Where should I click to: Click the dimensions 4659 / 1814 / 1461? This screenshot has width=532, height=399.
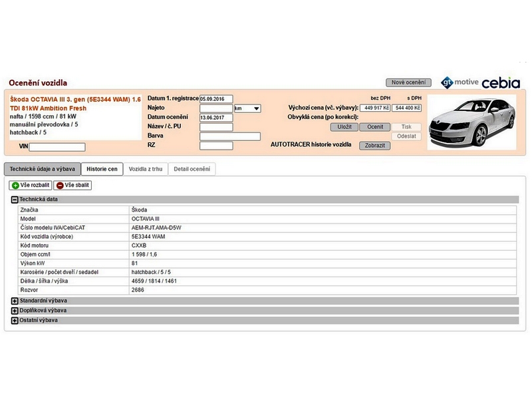[154, 281]
